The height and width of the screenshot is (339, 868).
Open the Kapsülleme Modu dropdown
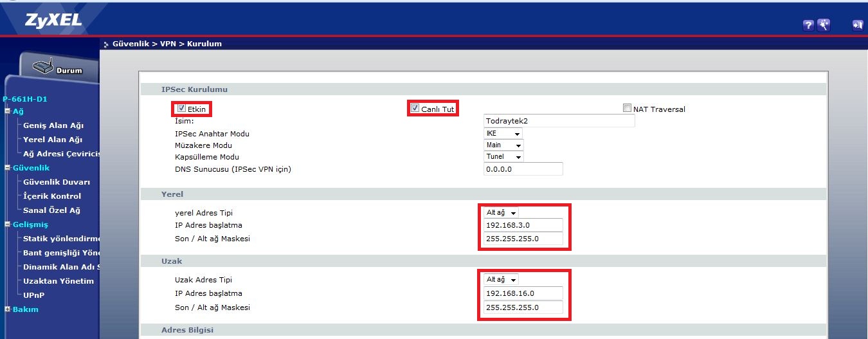pyautogui.click(x=503, y=157)
